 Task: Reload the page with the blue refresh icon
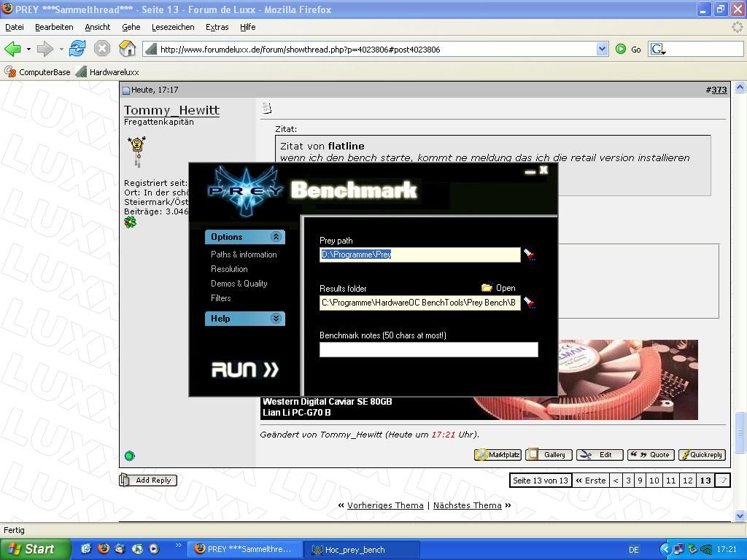click(x=77, y=49)
